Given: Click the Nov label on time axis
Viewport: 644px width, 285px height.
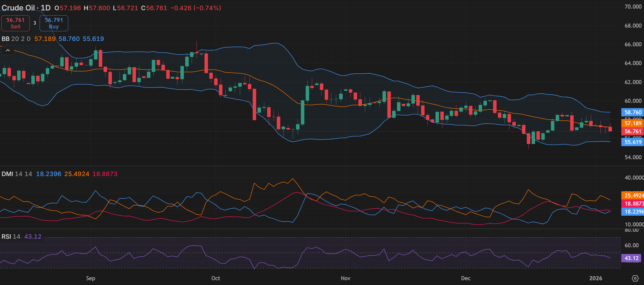Looking at the screenshot, I should tap(345, 278).
